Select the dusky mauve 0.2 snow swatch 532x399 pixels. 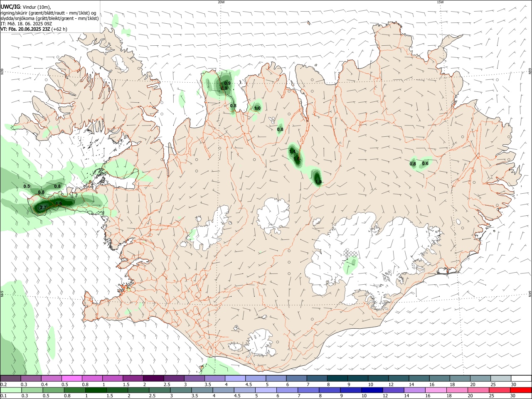[x=10, y=379]
